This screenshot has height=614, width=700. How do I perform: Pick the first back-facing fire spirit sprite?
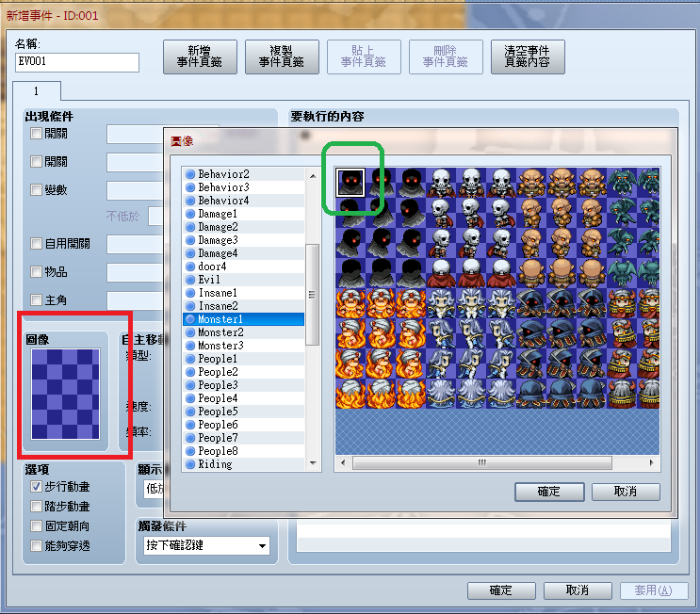coord(350,394)
